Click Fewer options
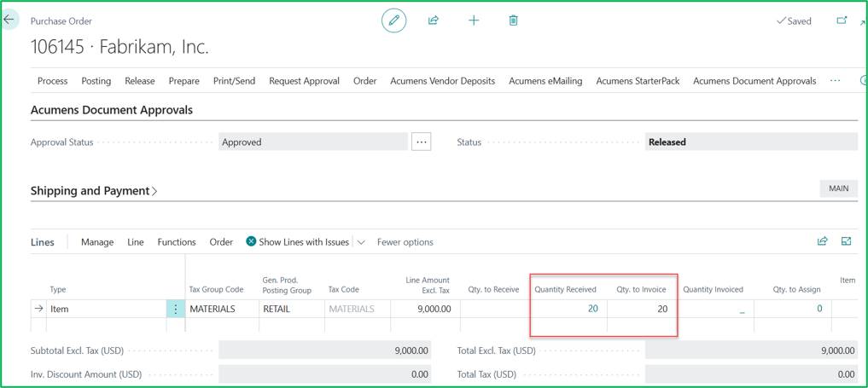This screenshot has height=388, width=868. [405, 242]
